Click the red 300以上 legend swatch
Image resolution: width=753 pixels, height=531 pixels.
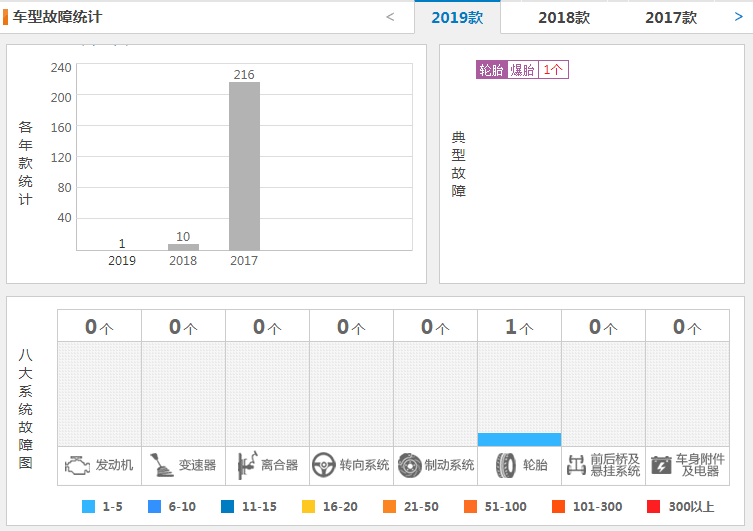[654, 507]
